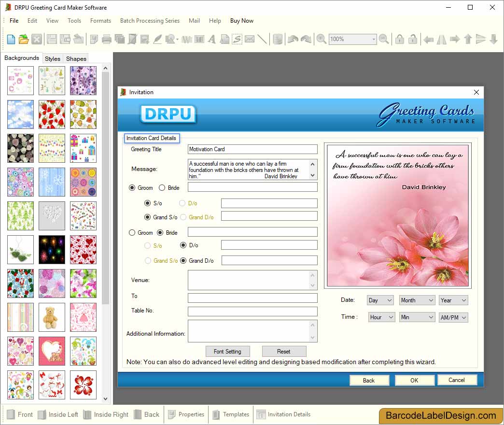Open the AM/PM dropdown
Image resolution: width=504 pixels, height=425 pixels.
coord(453,318)
